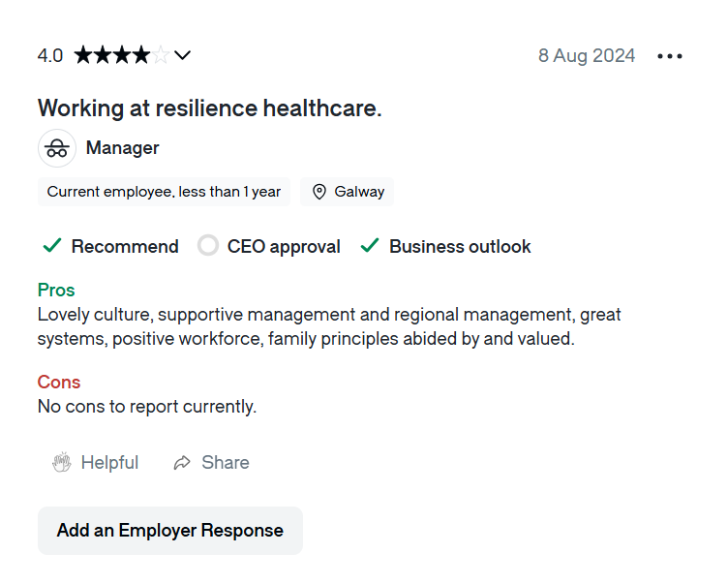Click the 8 Aug 2024 review date

point(587,55)
